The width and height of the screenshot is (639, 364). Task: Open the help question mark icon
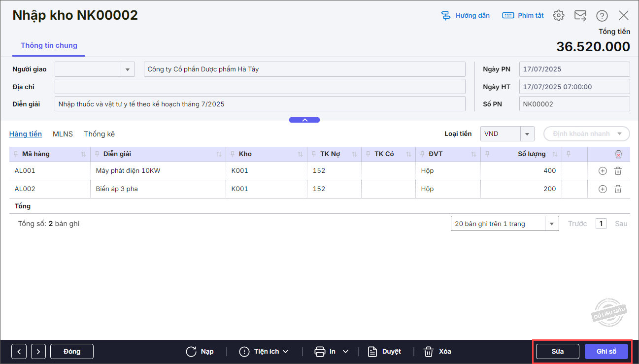pos(602,16)
